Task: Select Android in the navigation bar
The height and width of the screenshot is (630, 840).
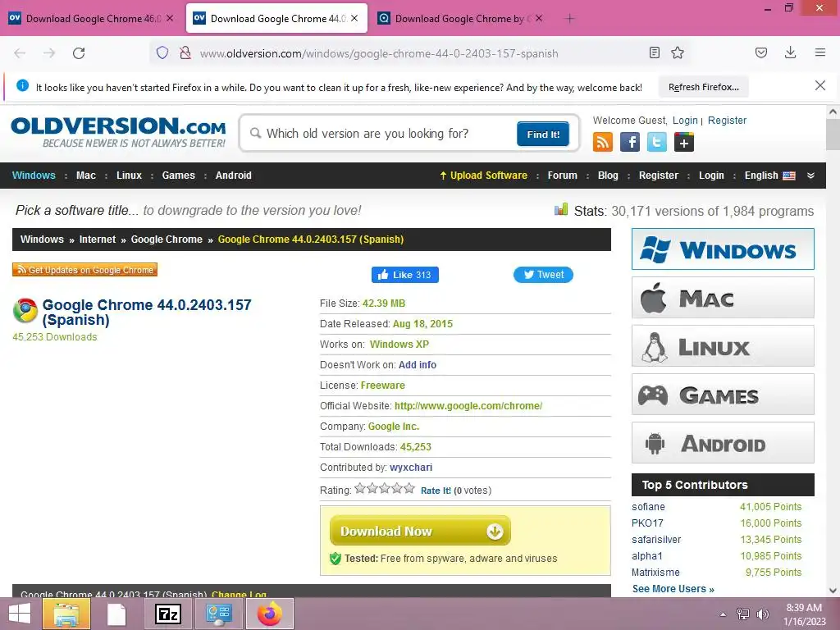Action: 234,176
